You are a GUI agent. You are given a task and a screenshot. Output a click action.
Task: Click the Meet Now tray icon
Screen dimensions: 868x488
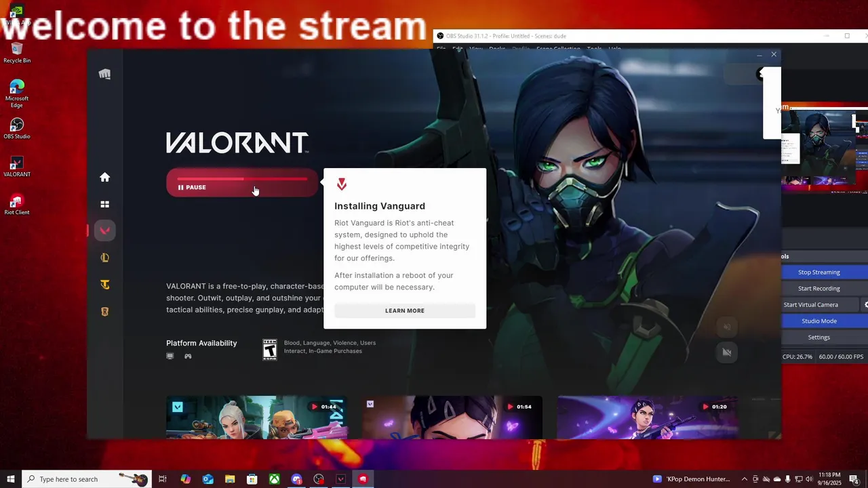[x=755, y=479]
